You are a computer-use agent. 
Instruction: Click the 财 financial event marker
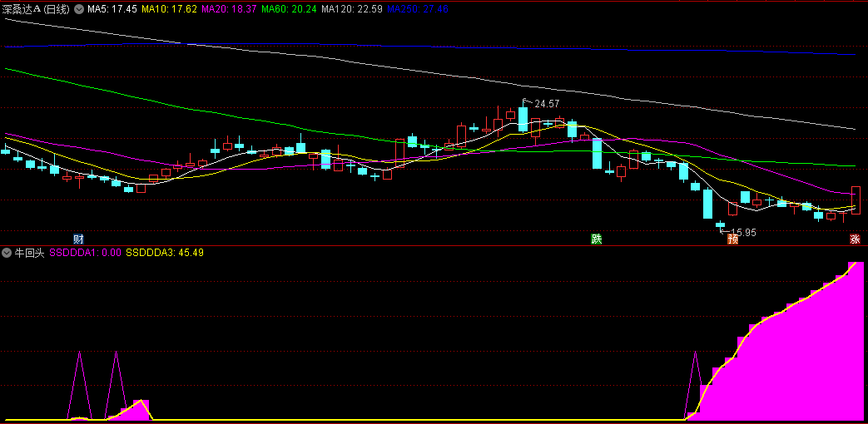(x=78, y=239)
